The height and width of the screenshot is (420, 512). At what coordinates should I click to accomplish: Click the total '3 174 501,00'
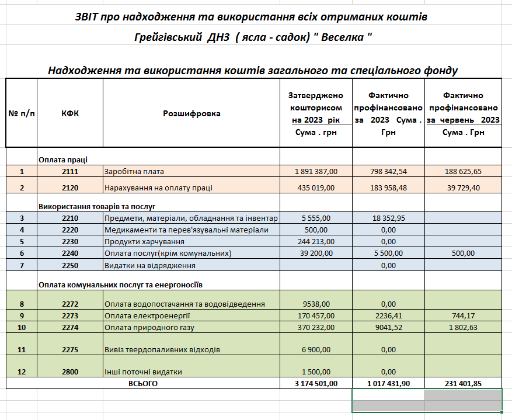tap(316, 383)
